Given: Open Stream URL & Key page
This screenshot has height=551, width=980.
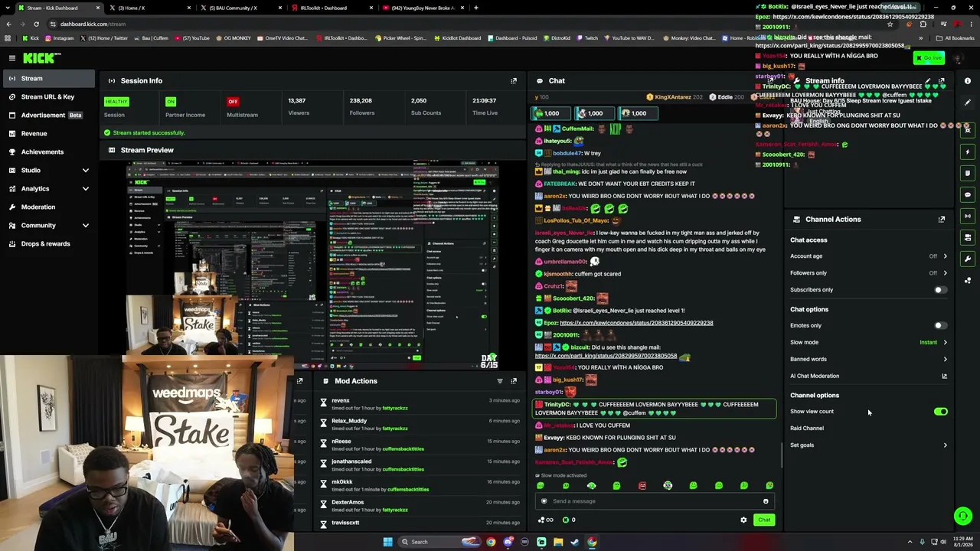Looking at the screenshot, I should (x=47, y=96).
